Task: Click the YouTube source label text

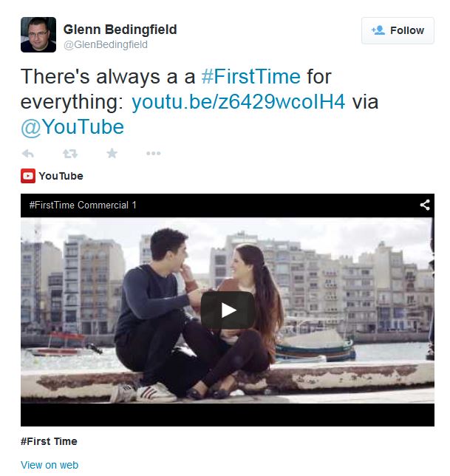Action: [x=61, y=176]
